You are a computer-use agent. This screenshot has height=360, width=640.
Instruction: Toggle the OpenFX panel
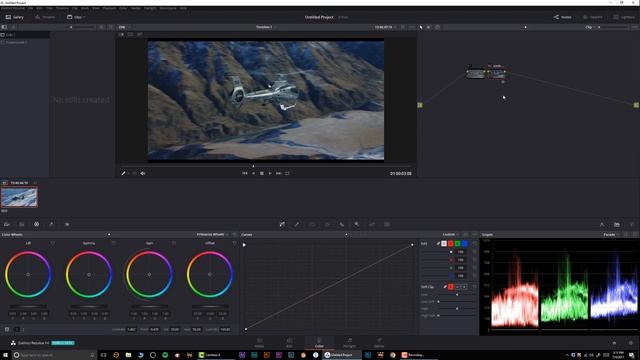pos(592,17)
